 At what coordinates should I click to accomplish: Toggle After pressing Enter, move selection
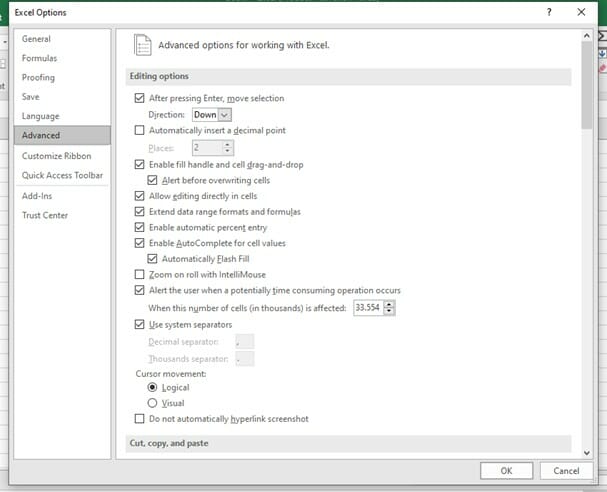139,98
